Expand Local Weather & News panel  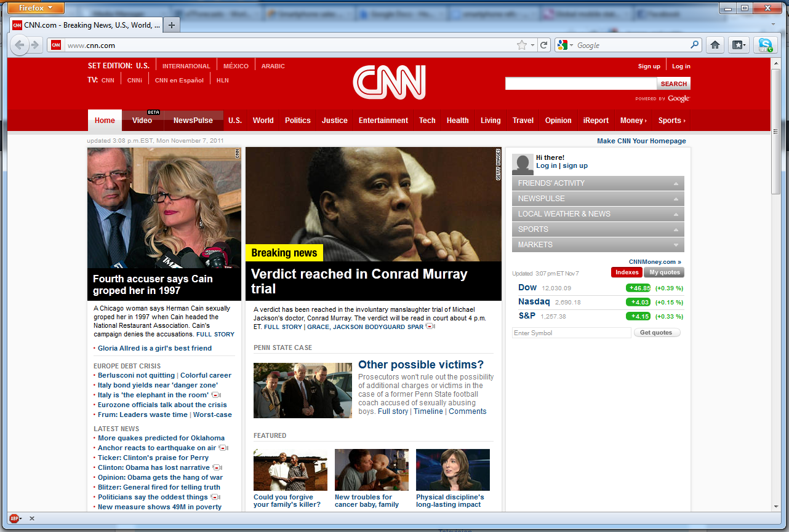coord(598,214)
